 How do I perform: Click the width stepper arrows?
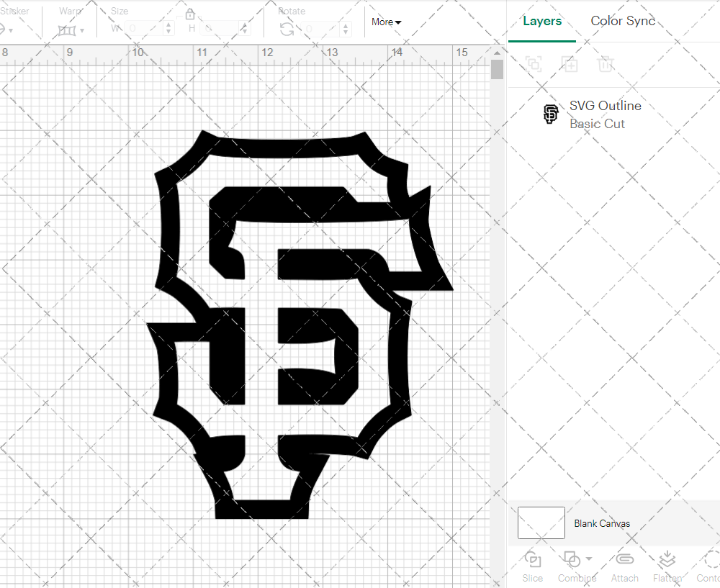(x=168, y=29)
